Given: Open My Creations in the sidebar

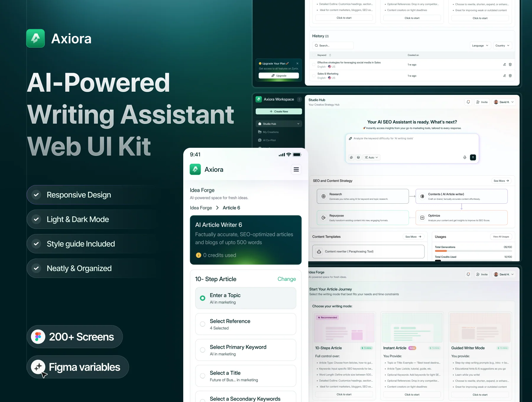Looking at the screenshot, I should (268, 132).
